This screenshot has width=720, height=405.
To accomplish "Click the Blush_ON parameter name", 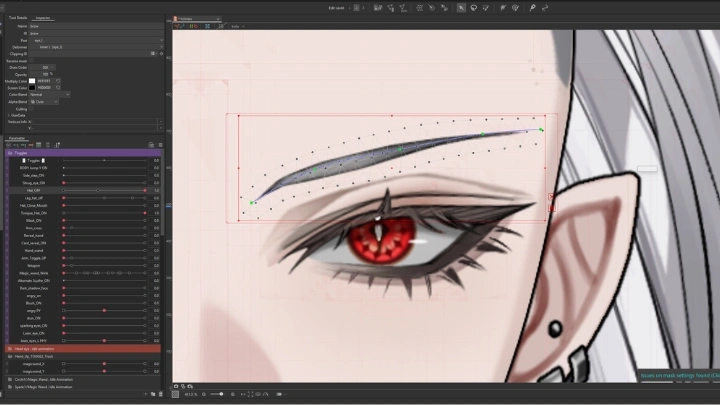I will click(34, 303).
